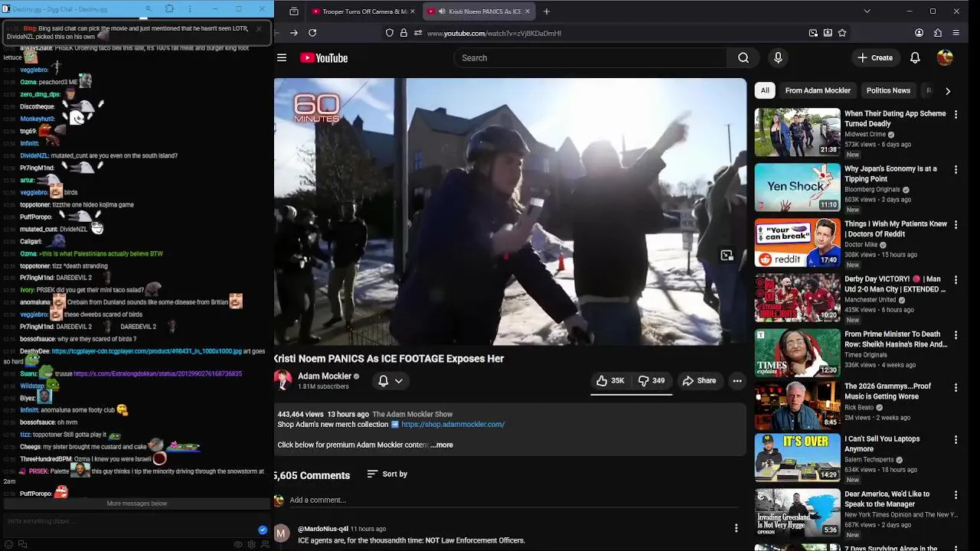Reload the page in the browser toolbar
The image size is (980, 551).
pos(312,33)
